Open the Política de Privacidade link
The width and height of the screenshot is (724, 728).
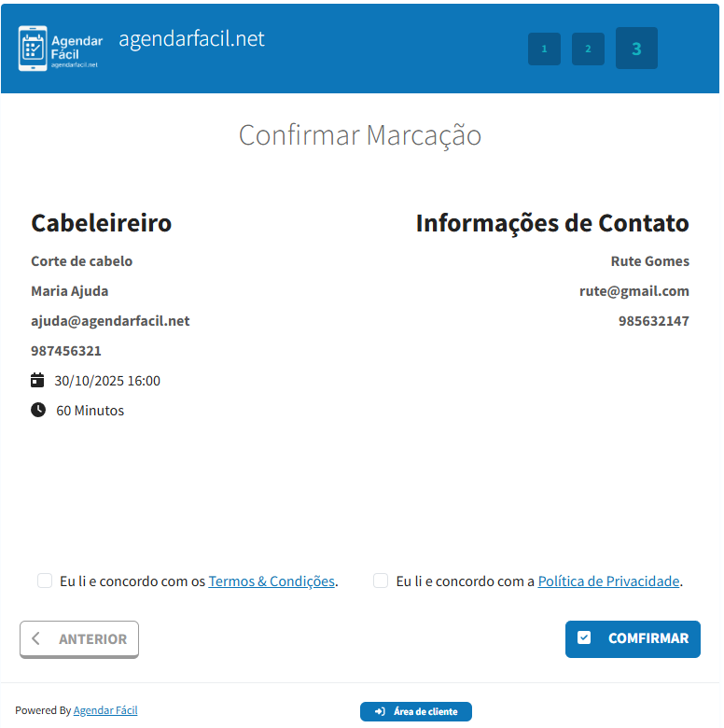point(608,581)
